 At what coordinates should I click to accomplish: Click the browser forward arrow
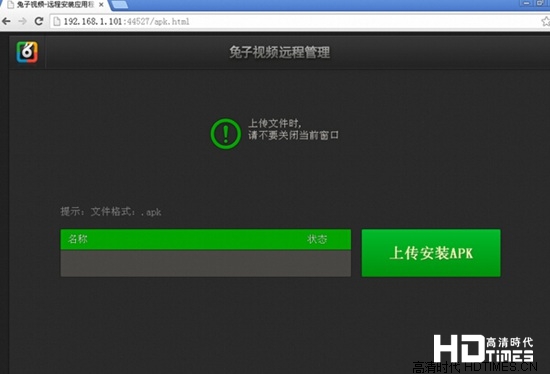[x=22, y=21]
